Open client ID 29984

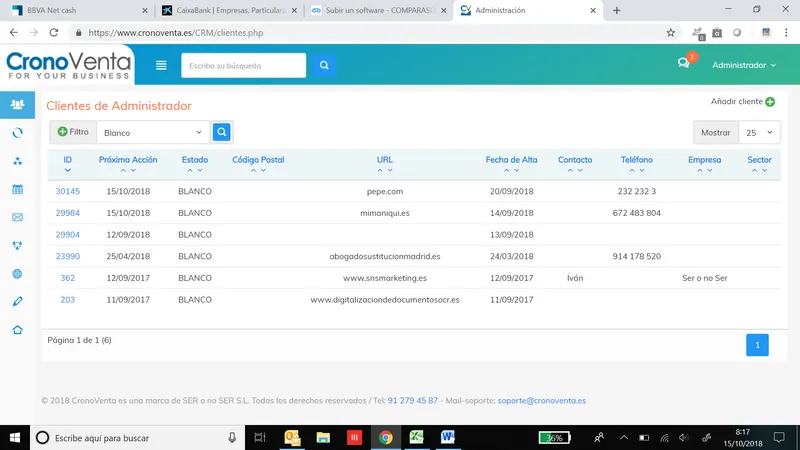tap(68, 213)
